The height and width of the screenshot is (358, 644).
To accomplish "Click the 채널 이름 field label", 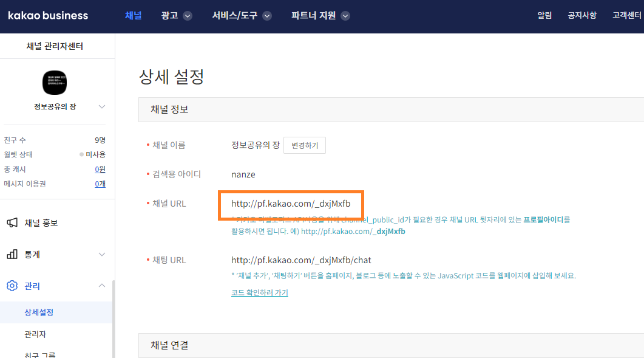I will (x=169, y=145).
